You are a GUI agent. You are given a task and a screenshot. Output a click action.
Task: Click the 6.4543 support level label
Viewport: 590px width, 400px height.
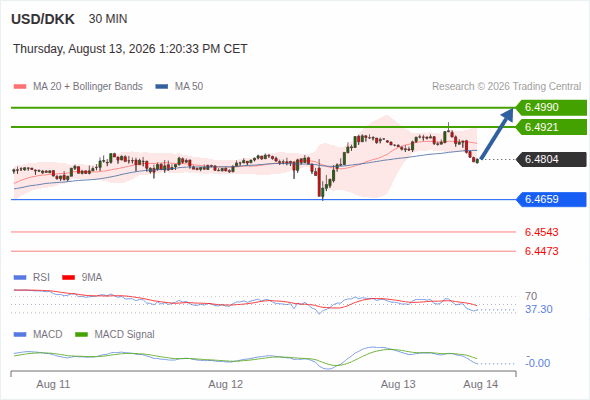[541, 232]
